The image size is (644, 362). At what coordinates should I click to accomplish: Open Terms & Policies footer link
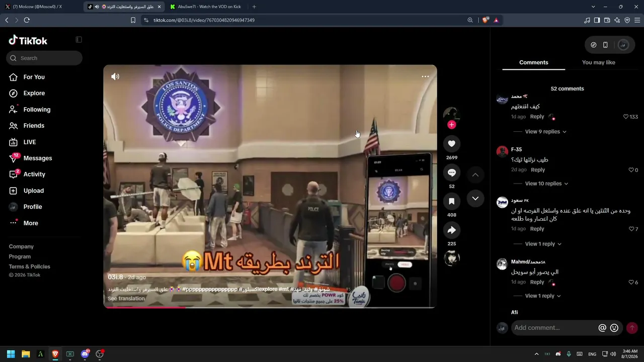point(30,266)
